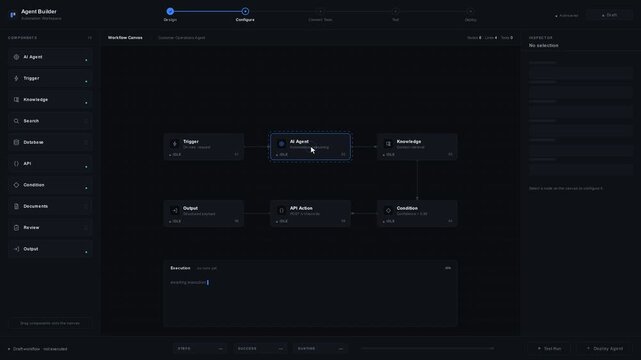This screenshot has height=360, width=641.
Task: Click the Knowledge component's add indicator
Action: point(86,103)
